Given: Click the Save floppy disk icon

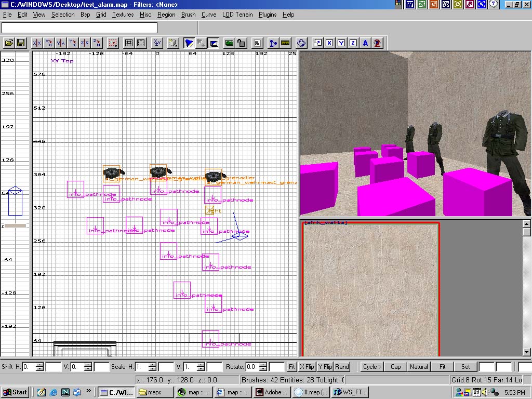Looking at the screenshot, I should click(21, 43).
